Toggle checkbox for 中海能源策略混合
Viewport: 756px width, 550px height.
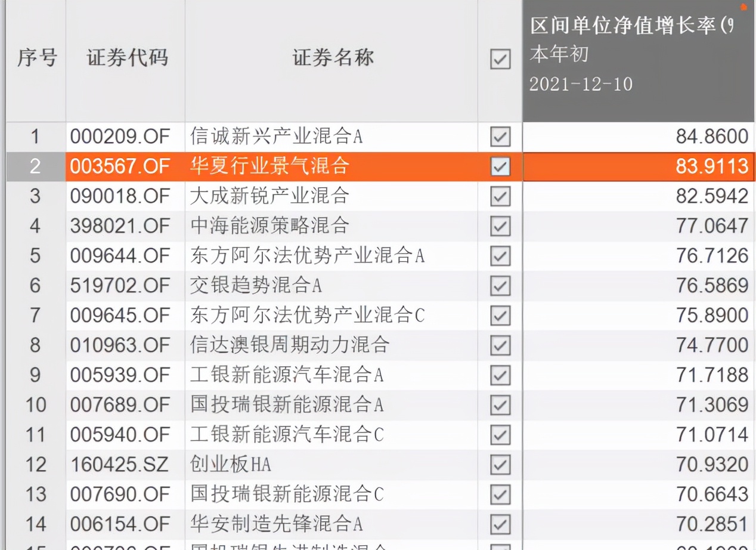point(500,226)
